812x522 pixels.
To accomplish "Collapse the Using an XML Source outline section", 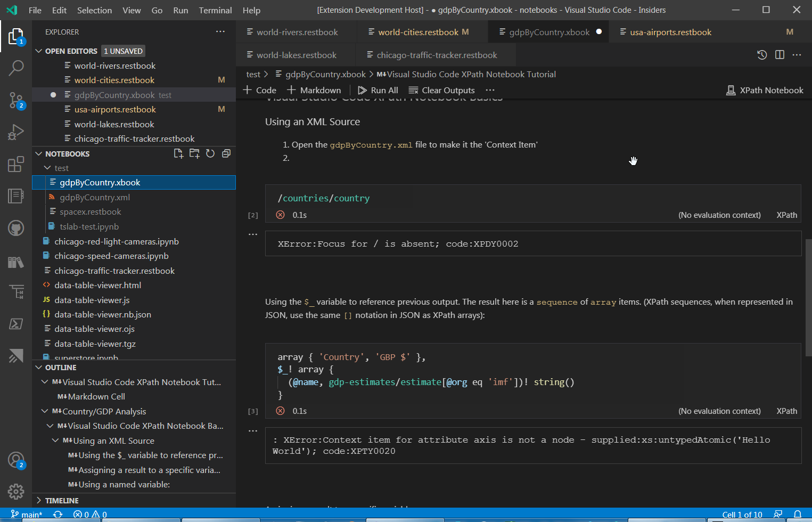I will 55,441.
